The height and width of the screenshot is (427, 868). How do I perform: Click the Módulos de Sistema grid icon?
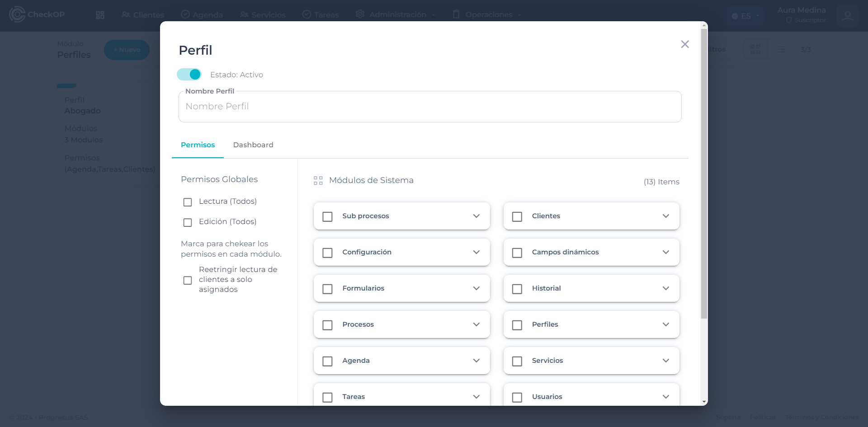318,181
